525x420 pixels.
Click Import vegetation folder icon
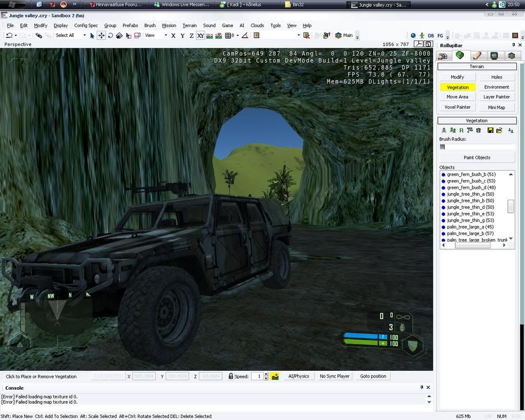499,130
